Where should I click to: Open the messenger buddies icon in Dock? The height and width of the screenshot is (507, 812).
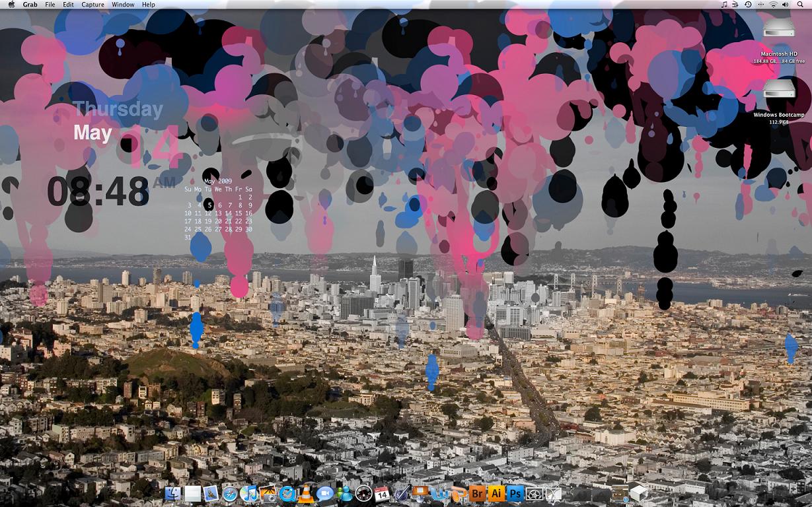click(344, 494)
